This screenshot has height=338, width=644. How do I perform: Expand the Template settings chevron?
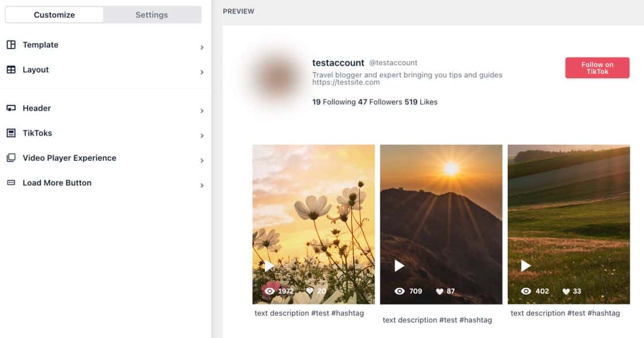coord(202,47)
